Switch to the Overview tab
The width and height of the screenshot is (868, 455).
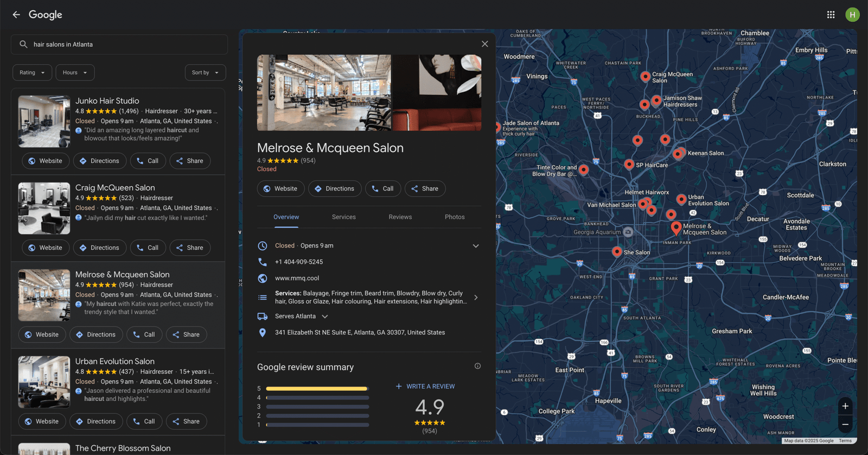pos(286,217)
